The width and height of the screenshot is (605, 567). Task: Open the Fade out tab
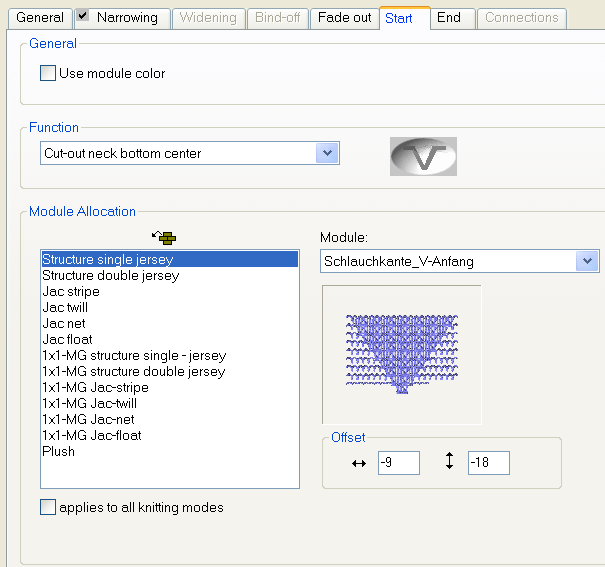pos(344,18)
